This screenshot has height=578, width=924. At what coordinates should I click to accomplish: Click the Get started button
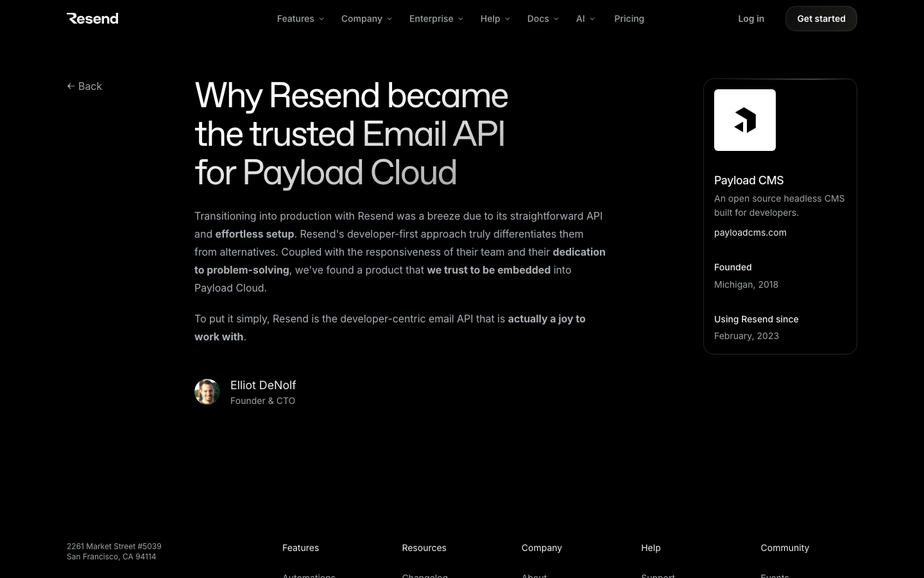click(821, 19)
